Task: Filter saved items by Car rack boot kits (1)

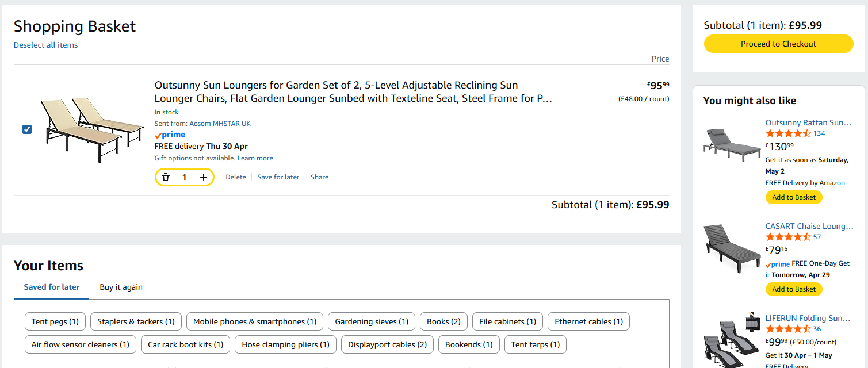Action: coord(186,344)
